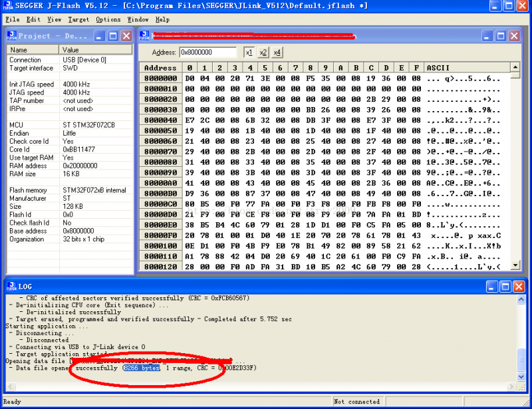Select x1 byte display width
Image resolution: width=532 pixels, height=409 pixels.
[x=249, y=53]
